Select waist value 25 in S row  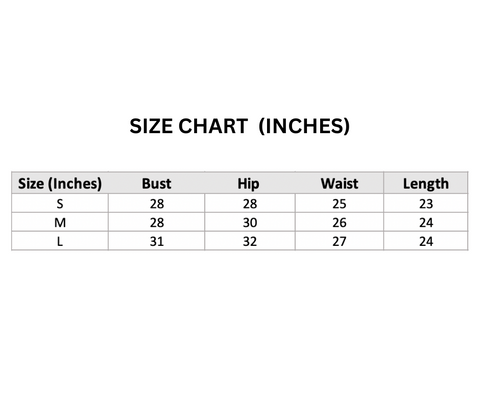point(339,203)
